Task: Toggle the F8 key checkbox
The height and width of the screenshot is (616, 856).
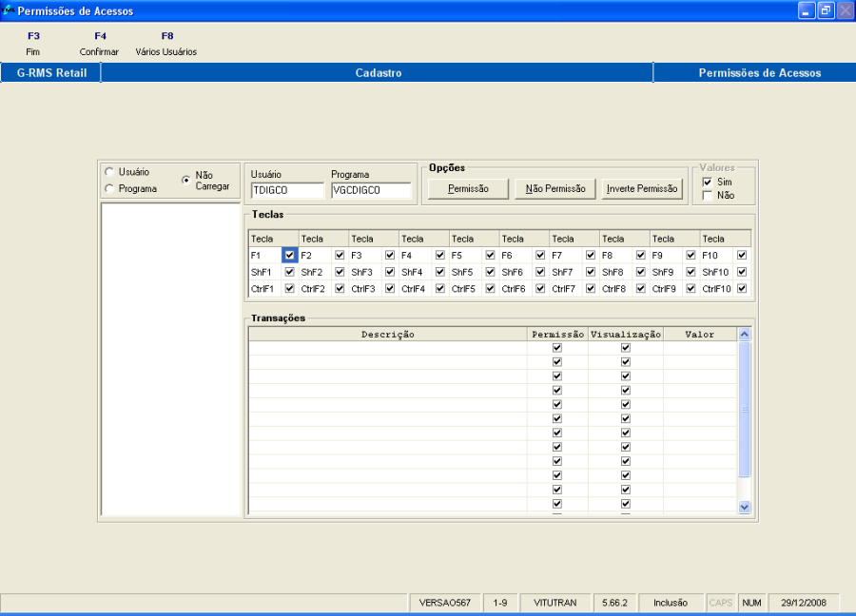Action: [641, 255]
